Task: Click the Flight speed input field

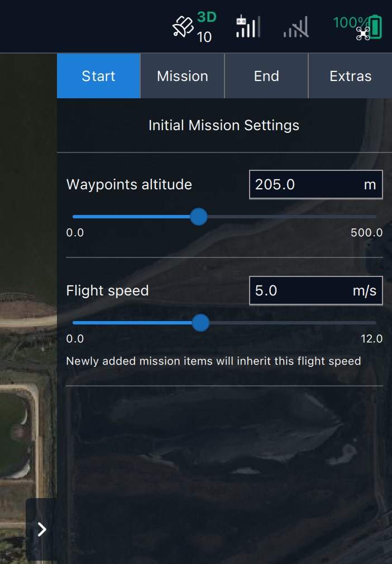Action: click(x=299, y=291)
